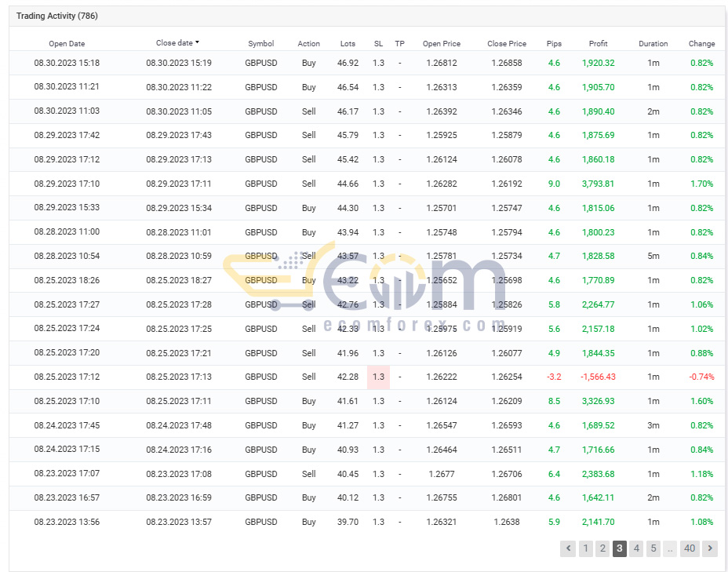Click profit value 2,264.77
Screen dimensions: 728x572
tap(598, 304)
